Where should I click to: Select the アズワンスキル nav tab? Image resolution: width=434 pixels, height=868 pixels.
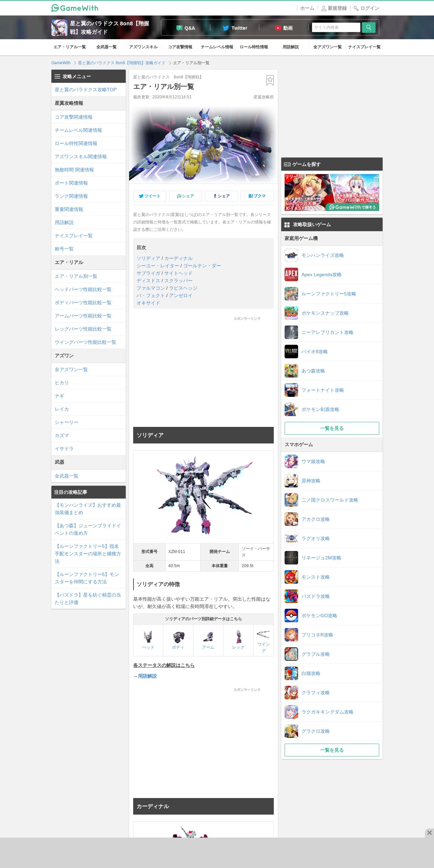point(143,47)
